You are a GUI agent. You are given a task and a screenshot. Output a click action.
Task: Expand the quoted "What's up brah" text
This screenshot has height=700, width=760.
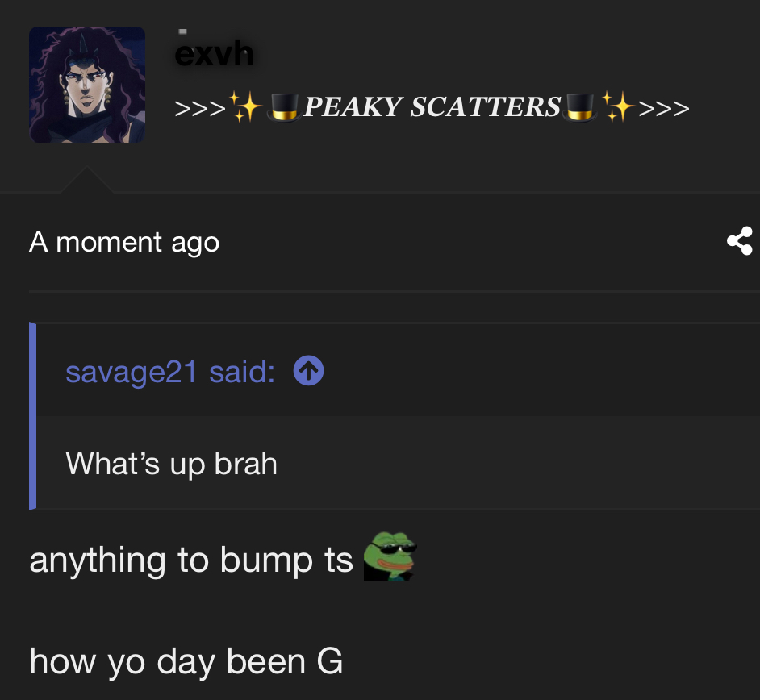click(172, 464)
